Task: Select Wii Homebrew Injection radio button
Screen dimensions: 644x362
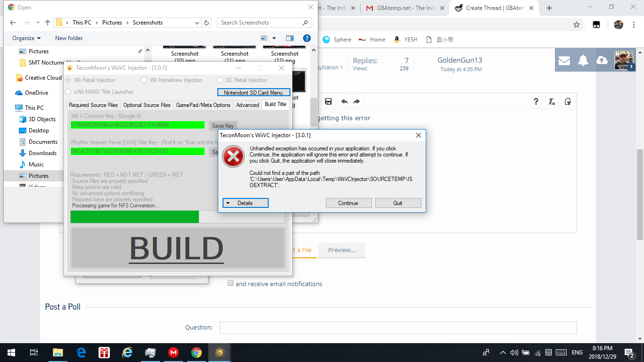Action: [145, 80]
